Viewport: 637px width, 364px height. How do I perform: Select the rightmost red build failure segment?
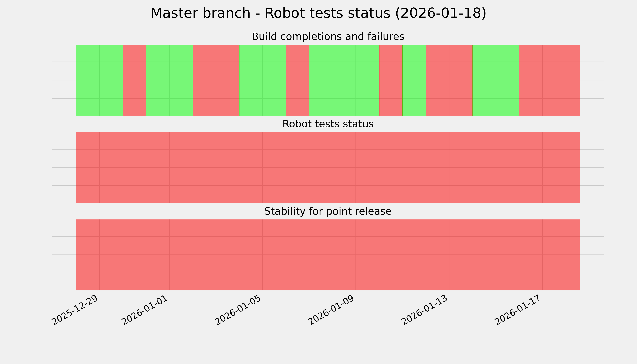point(549,80)
